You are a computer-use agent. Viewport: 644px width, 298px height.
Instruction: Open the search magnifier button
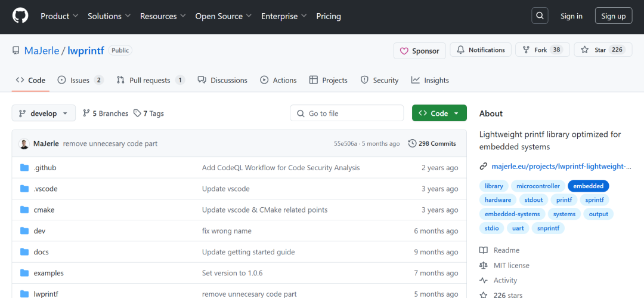540,16
